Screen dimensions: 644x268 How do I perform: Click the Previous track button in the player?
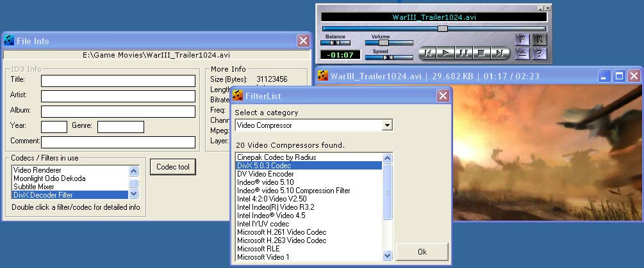(427, 53)
